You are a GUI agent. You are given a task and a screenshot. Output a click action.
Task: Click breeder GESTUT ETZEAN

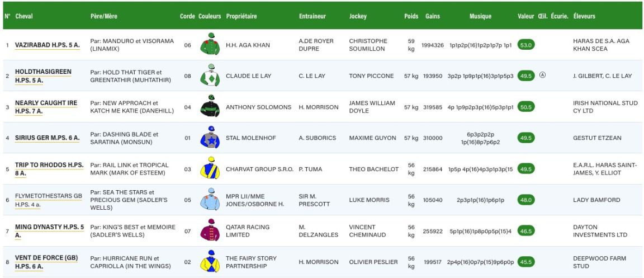pyautogui.click(x=597, y=138)
